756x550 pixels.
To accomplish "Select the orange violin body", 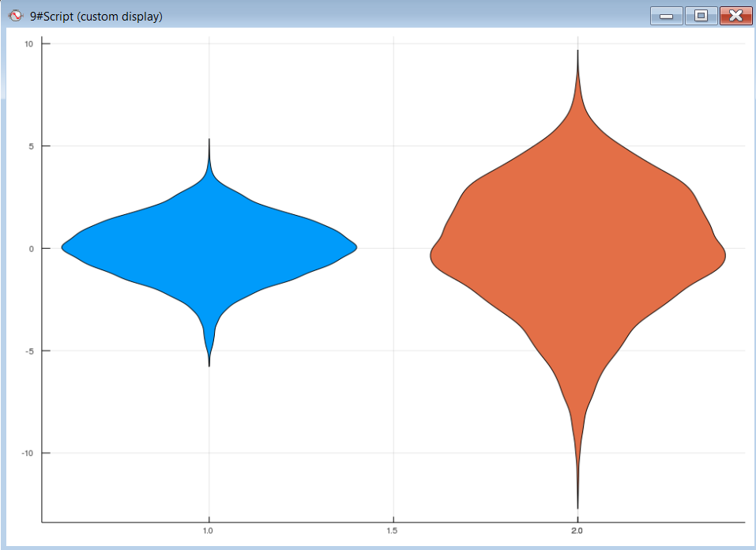I will [x=577, y=261].
